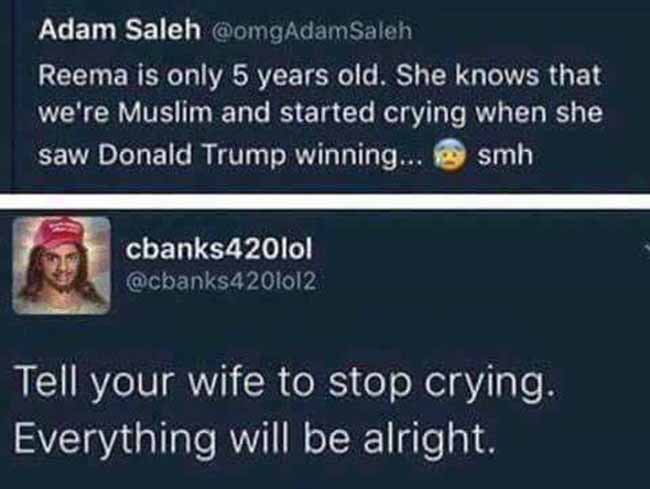Visit the @omgAdamSaleh handle
Image resolution: width=650 pixels, height=489 pixels.
point(312,31)
